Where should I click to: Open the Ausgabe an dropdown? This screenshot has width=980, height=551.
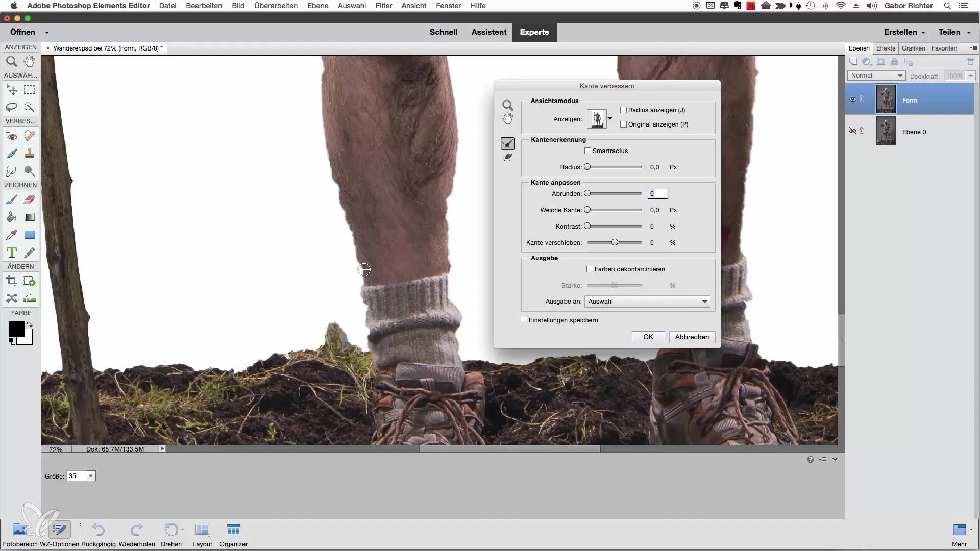(647, 302)
